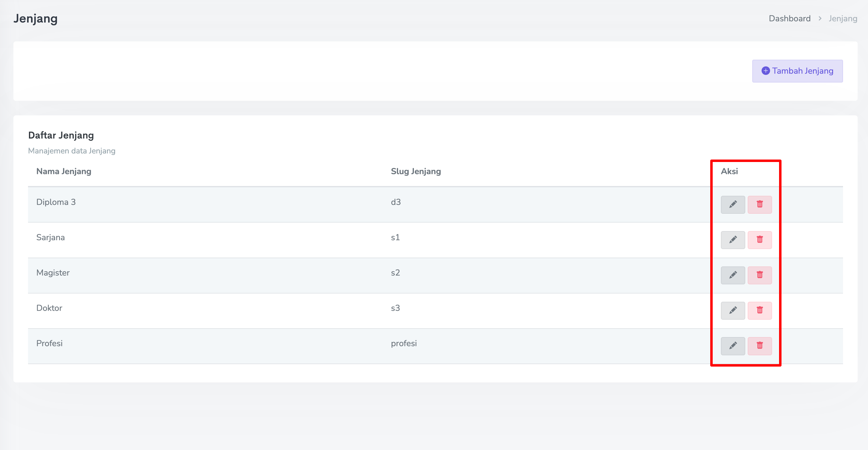Remove the Magister row with trash icon

(760, 275)
